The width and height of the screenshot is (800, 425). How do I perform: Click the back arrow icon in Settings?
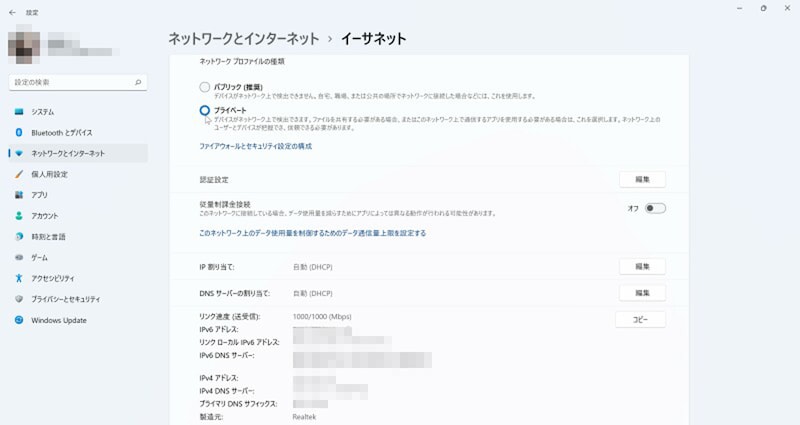click(12, 13)
